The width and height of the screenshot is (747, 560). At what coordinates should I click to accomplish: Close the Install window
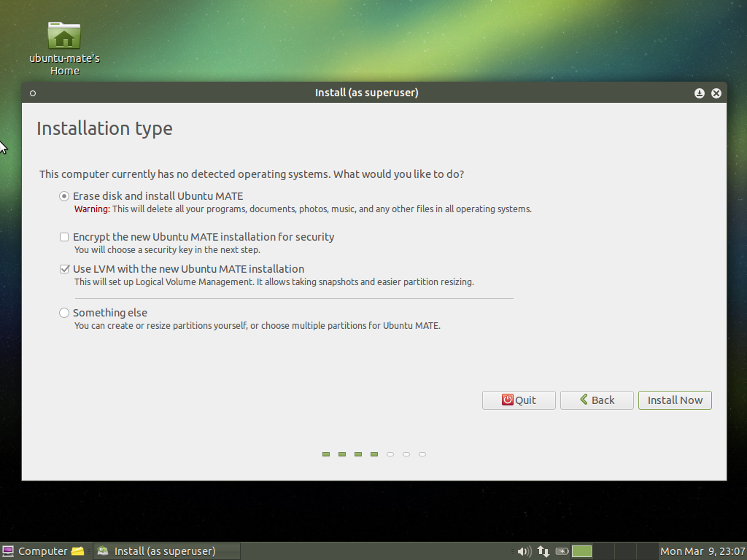click(716, 93)
